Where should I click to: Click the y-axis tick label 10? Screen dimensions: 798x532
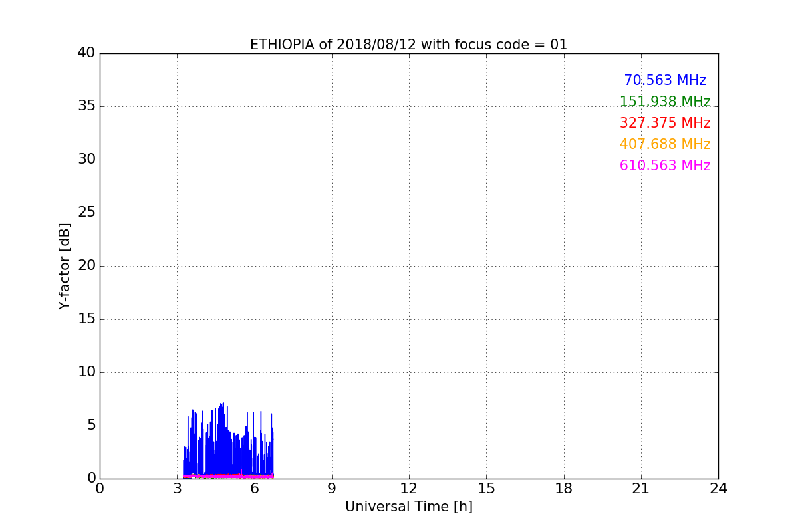[86, 372]
